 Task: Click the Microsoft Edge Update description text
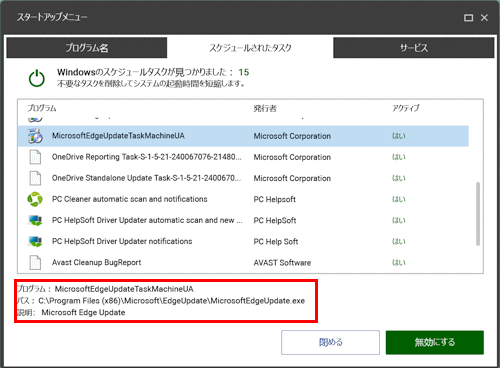pyautogui.click(x=83, y=313)
